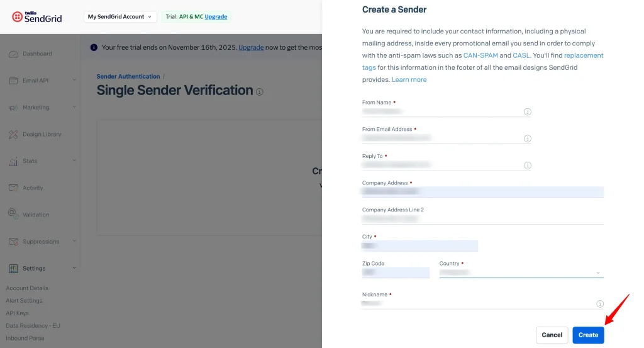
Task: Open Account Details settings item
Action: (x=27, y=288)
